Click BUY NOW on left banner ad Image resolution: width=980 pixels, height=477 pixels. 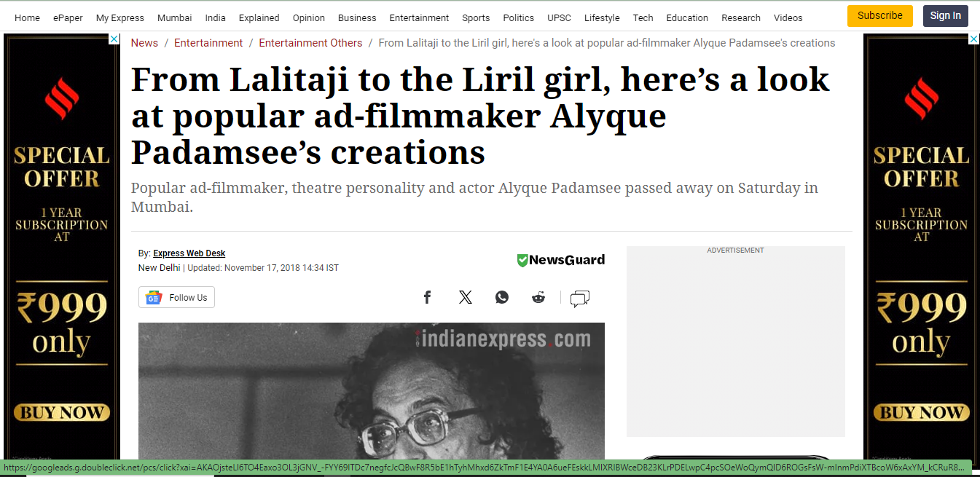61,412
